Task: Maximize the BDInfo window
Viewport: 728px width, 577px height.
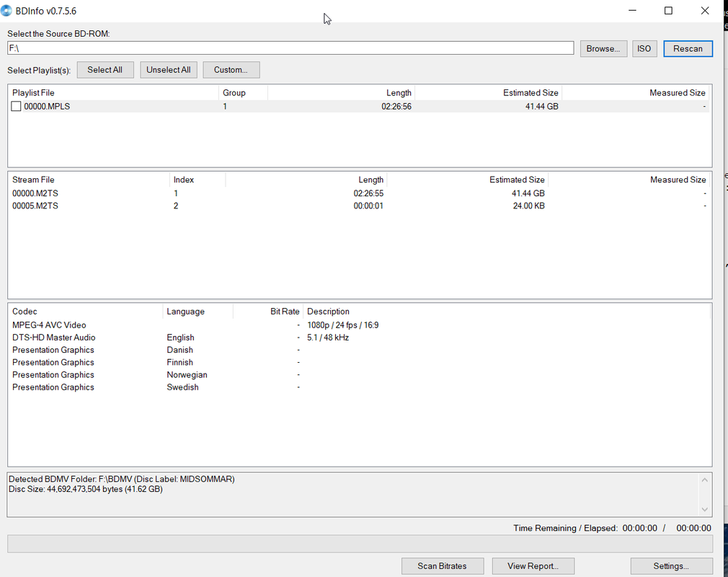Action: (669, 11)
